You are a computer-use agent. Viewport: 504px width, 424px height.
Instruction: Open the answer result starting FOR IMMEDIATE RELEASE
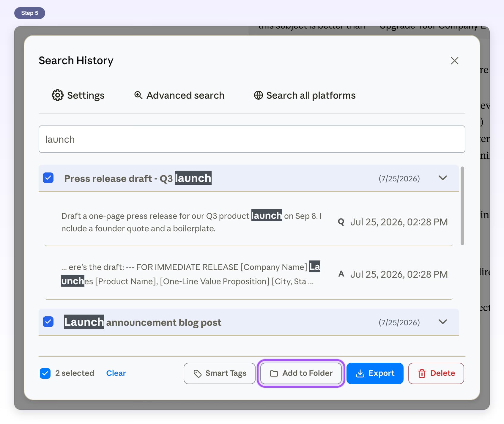coord(248,274)
